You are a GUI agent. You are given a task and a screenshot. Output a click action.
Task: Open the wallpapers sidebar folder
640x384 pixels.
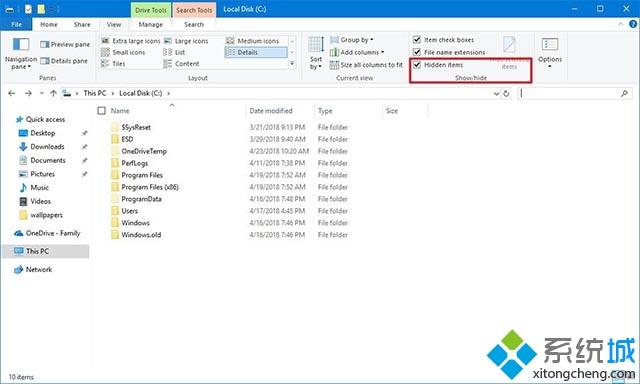[x=41, y=215]
